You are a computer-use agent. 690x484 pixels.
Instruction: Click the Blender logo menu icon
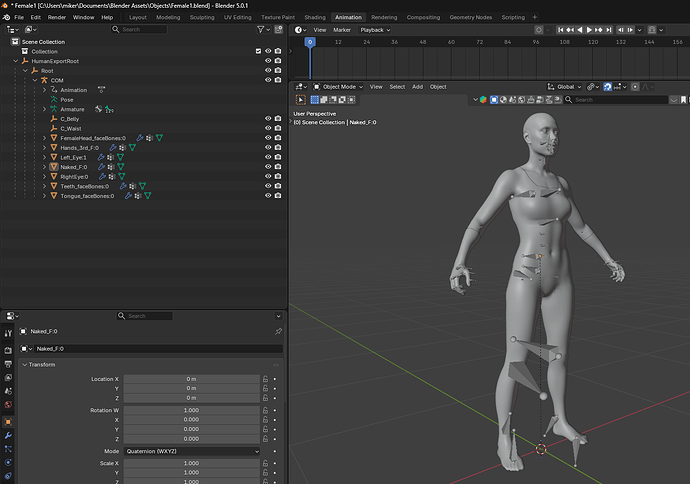tap(6, 17)
